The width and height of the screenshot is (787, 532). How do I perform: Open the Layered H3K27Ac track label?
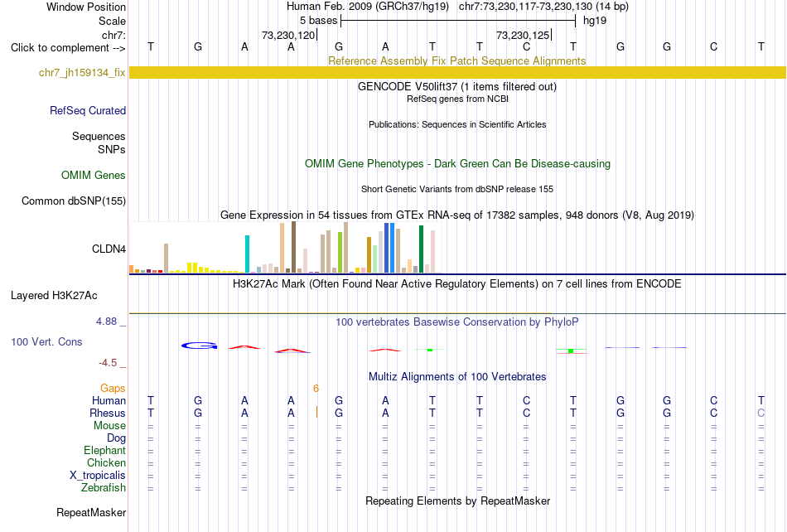[x=54, y=296]
